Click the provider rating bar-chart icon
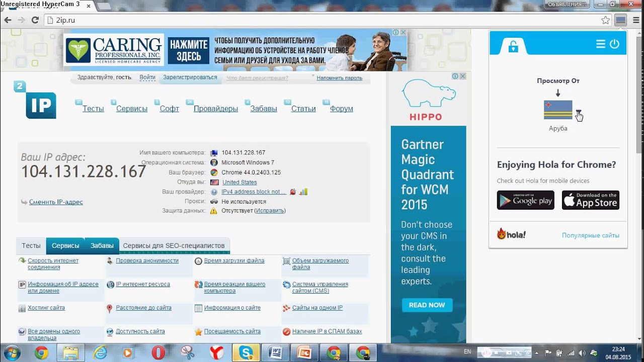This screenshot has height=362, width=644. 303,192
